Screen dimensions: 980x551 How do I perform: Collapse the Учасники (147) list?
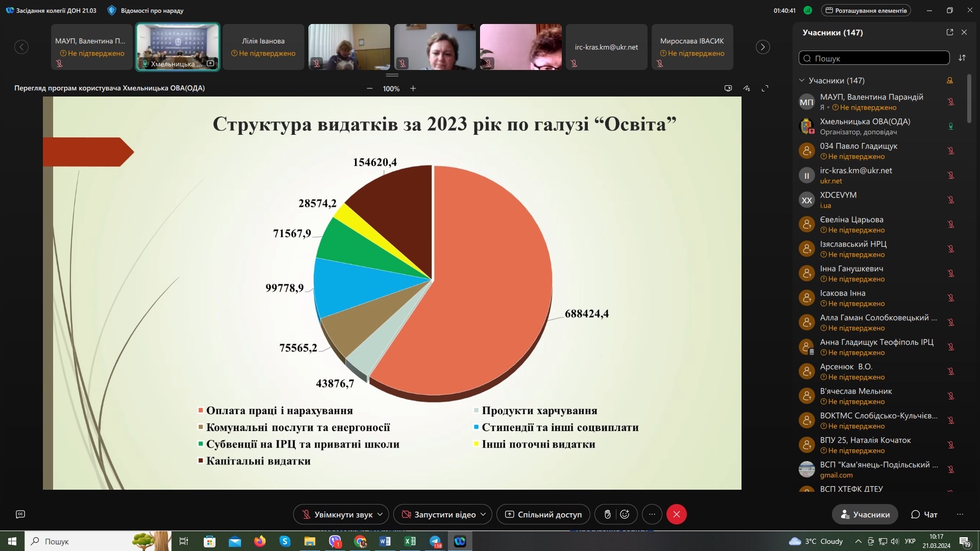(802, 80)
